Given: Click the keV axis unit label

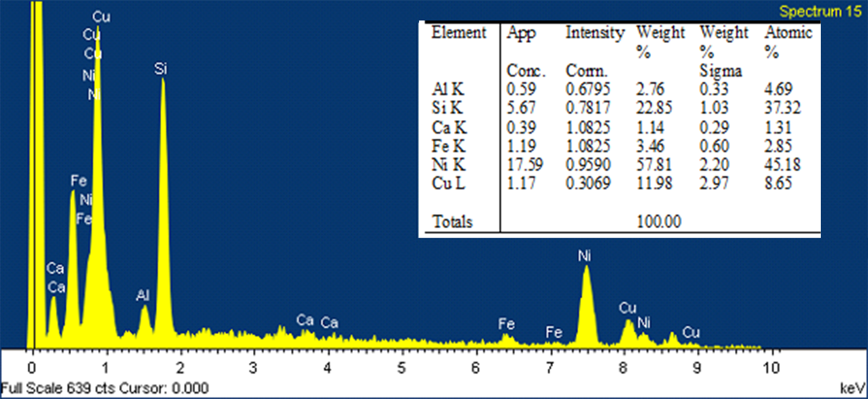Looking at the screenshot, I should (851, 388).
